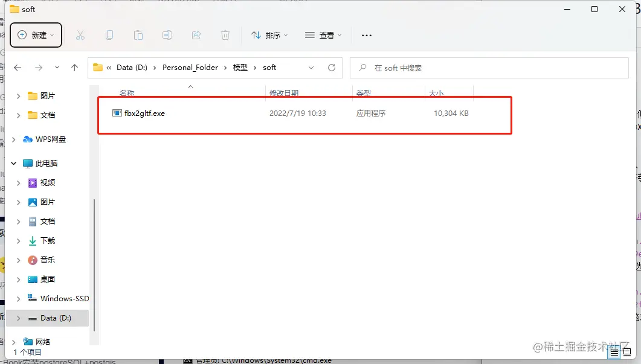
Task: Switch to large icons view in status bar
Action: (x=627, y=352)
